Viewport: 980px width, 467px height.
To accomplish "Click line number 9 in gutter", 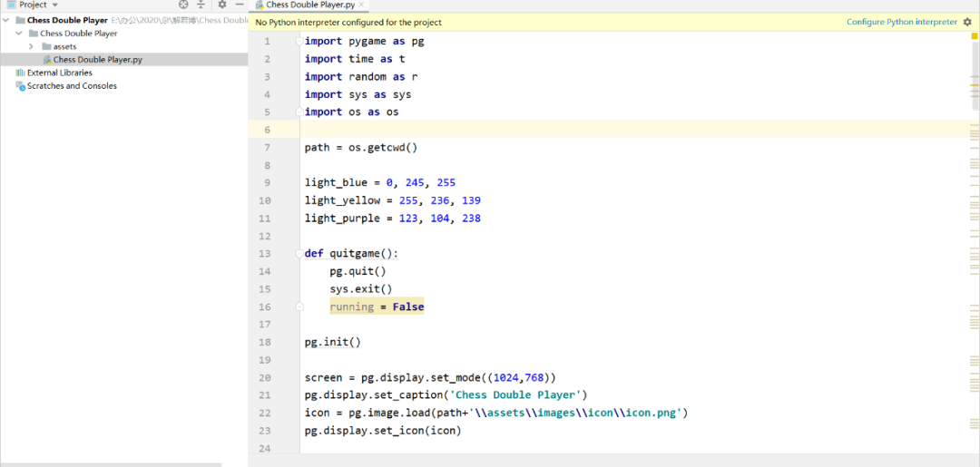I will pos(268,183).
